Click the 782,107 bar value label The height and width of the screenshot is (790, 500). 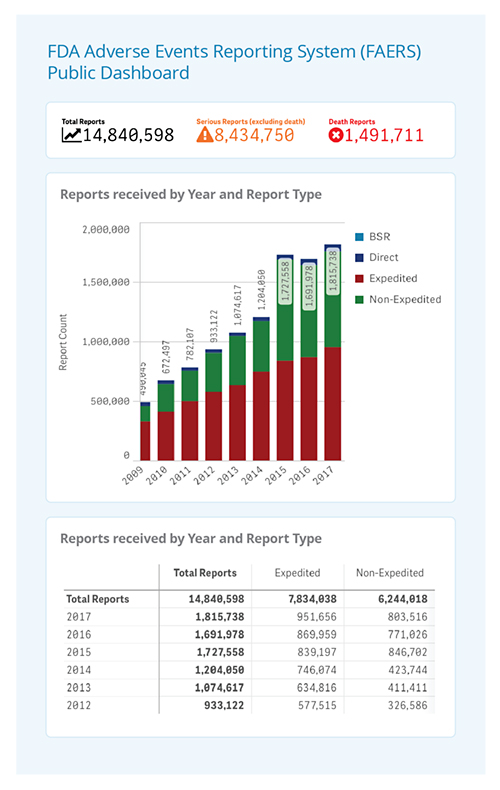190,344
